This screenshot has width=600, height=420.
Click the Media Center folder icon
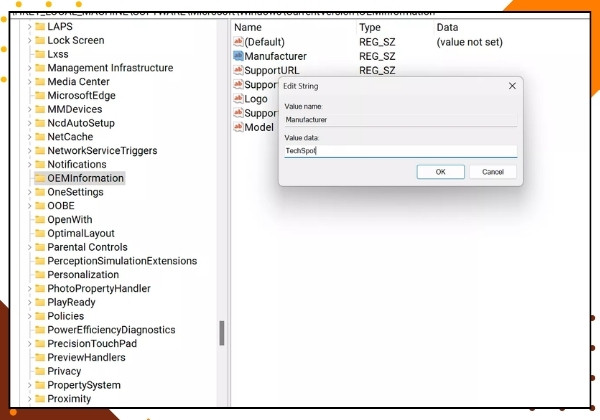40,81
